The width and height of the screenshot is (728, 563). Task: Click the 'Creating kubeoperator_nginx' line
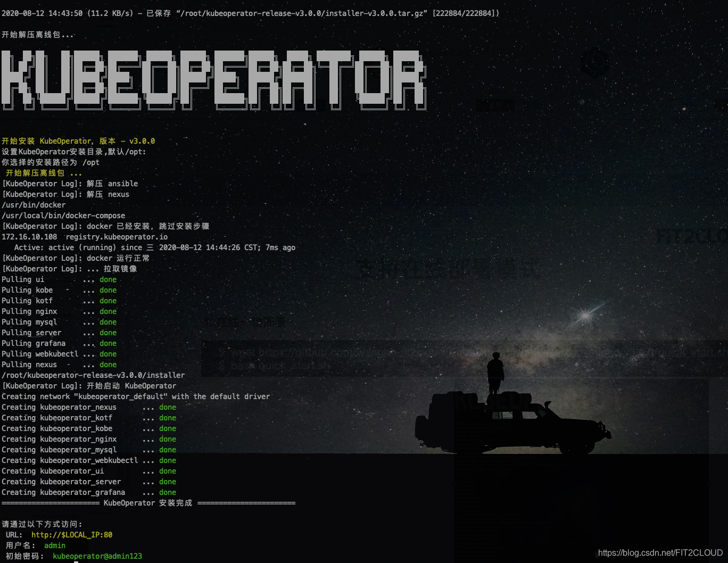[x=89, y=439]
